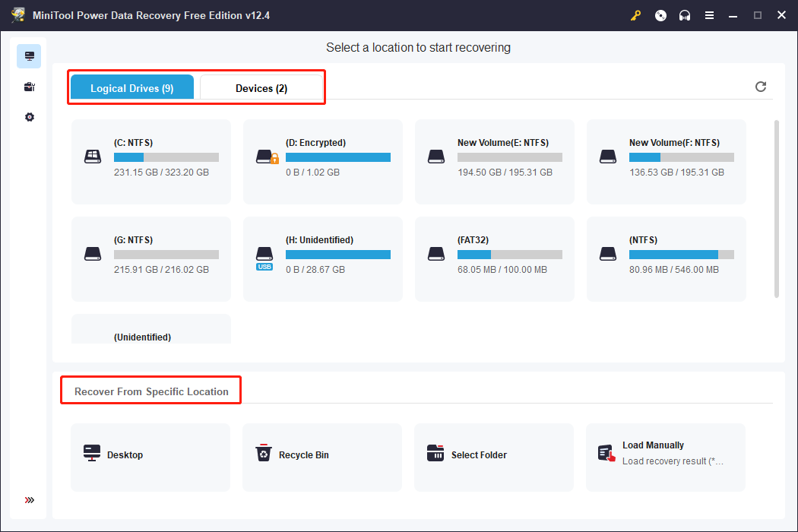Choose Select Folder location

click(494, 458)
